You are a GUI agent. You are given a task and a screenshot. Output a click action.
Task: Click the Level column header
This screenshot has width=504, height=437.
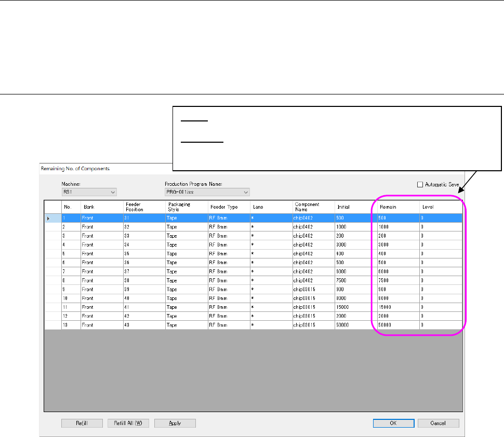click(x=441, y=207)
